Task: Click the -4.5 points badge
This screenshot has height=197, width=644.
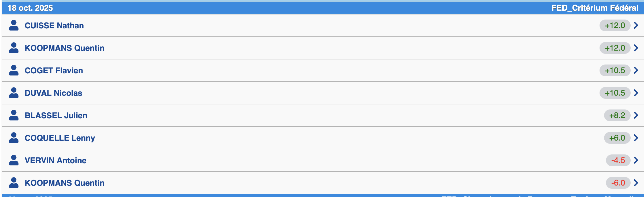Action: (x=618, y=160)
